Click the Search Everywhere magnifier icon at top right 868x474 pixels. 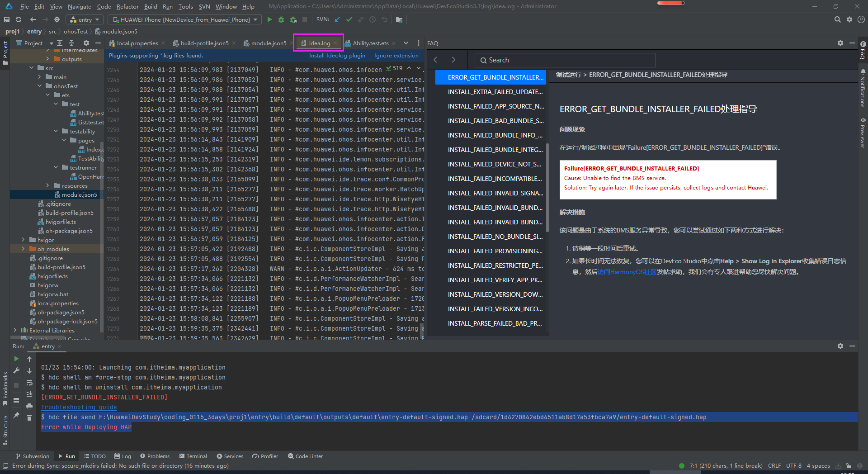coord(837,19)
